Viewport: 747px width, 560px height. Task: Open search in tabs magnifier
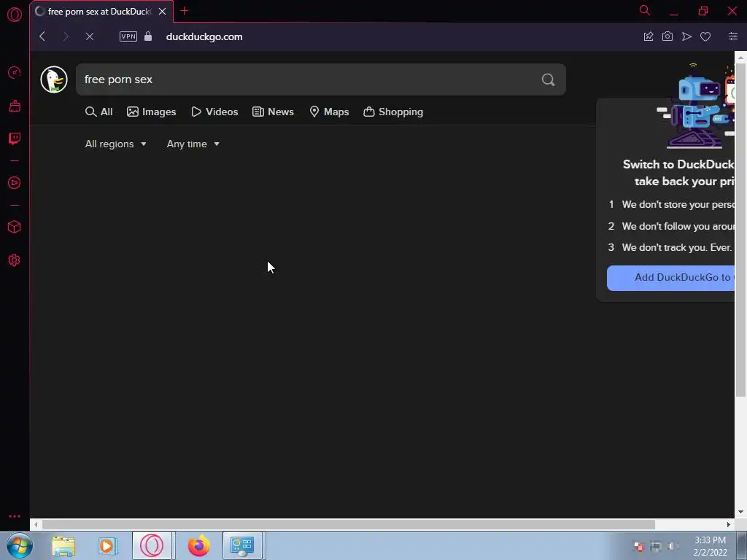[645, 10]
